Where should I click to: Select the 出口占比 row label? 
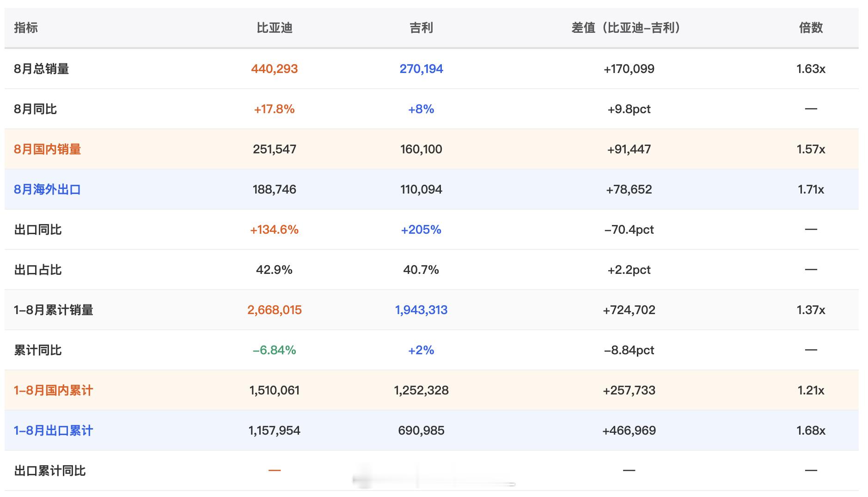coord(38,270)
